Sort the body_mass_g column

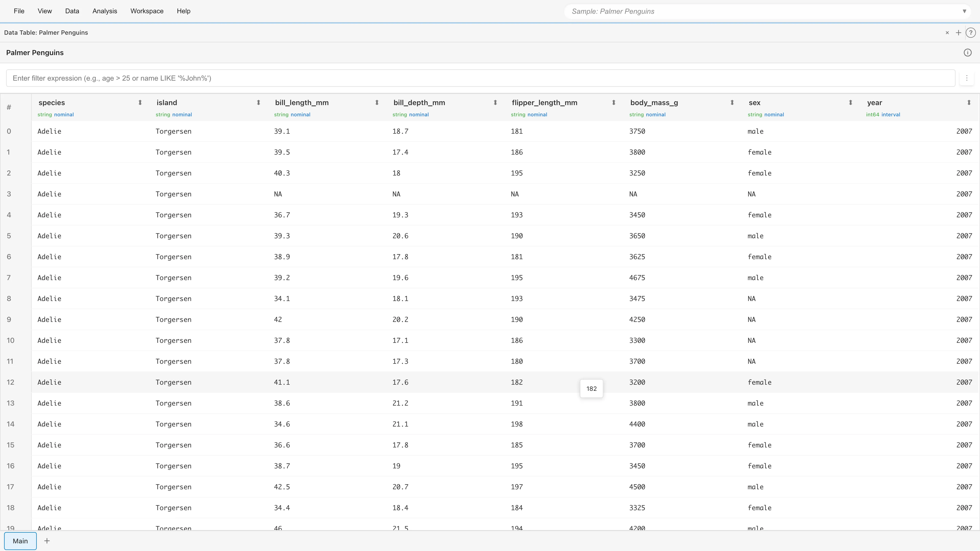732,103
